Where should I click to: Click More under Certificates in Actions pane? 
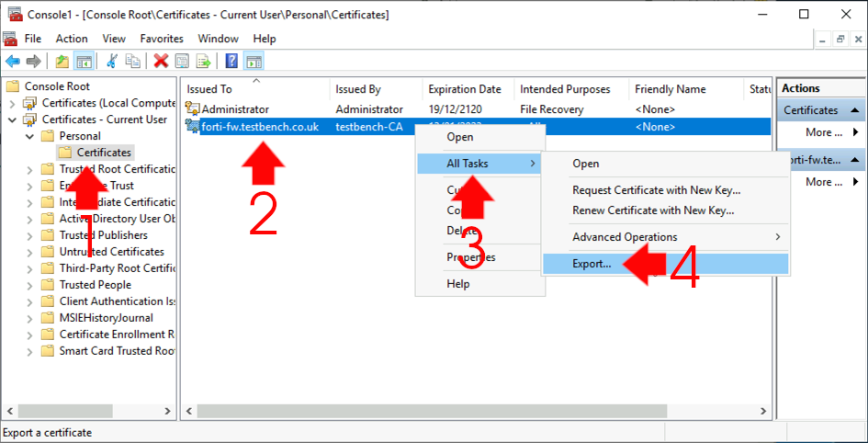pyautogui.click(x=823, y=132)
